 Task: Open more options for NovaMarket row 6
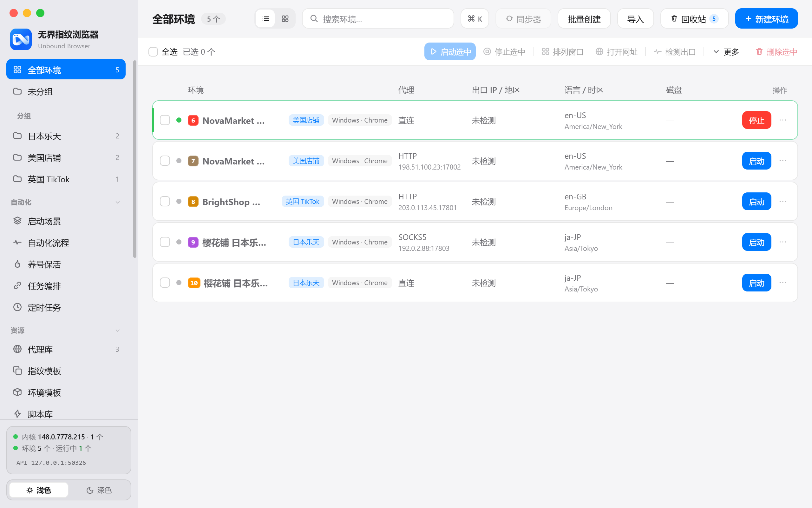click(x=783, y=120)
